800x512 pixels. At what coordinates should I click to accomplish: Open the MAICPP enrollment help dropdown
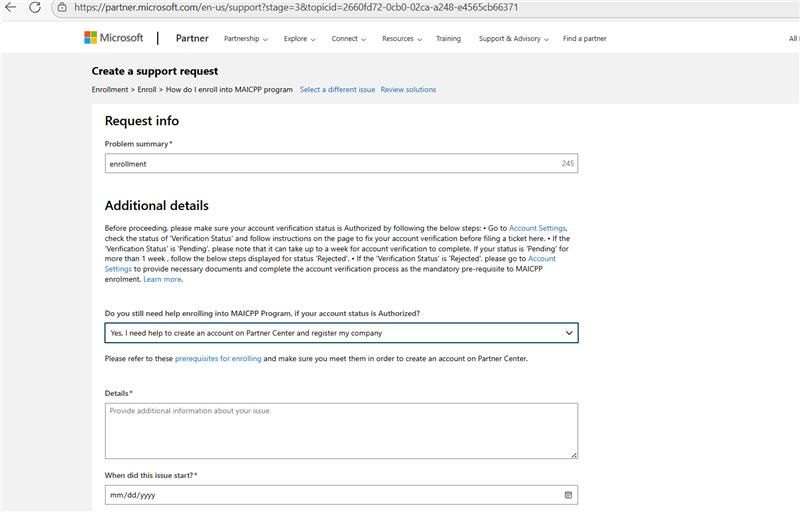click(341, 333)
